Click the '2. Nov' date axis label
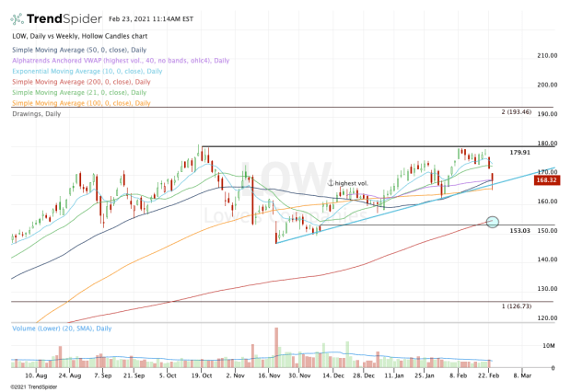 point(235,375)
